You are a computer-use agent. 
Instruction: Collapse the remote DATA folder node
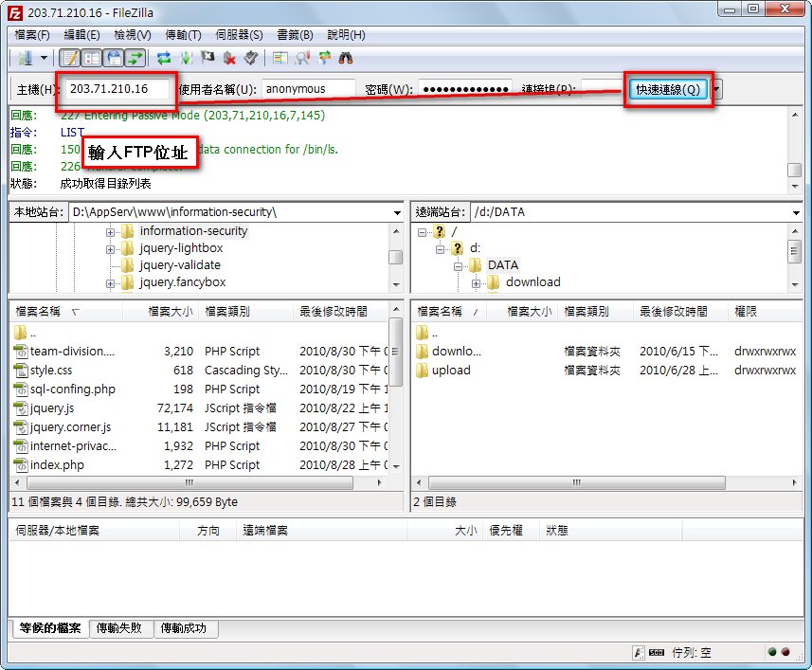pyautogui.click(x=458, y=266)
